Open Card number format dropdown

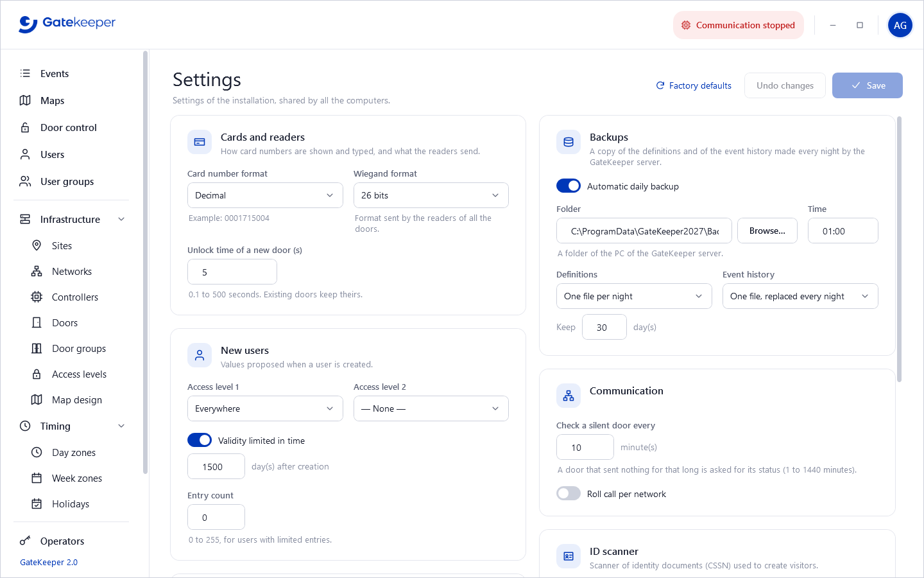(265, 195)
